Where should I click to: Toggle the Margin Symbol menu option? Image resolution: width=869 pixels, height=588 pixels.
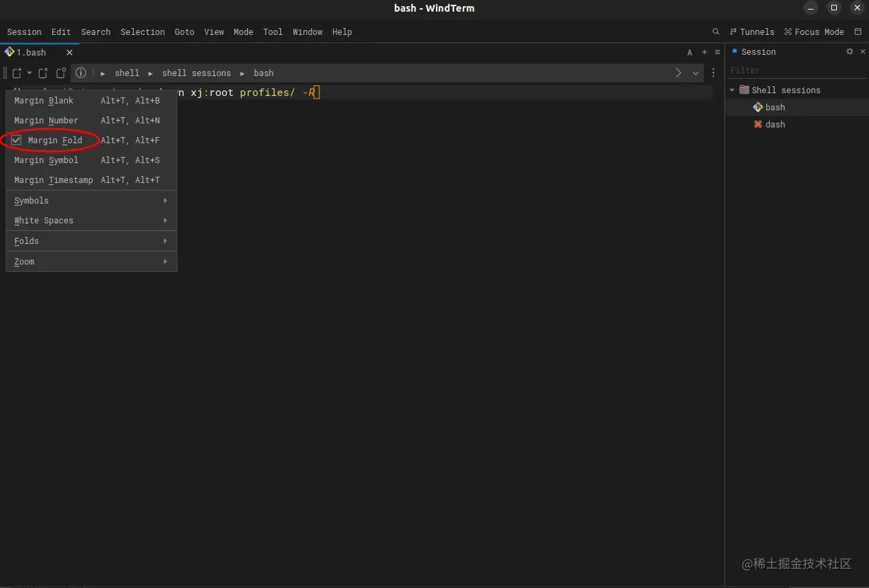coord(91,160)
